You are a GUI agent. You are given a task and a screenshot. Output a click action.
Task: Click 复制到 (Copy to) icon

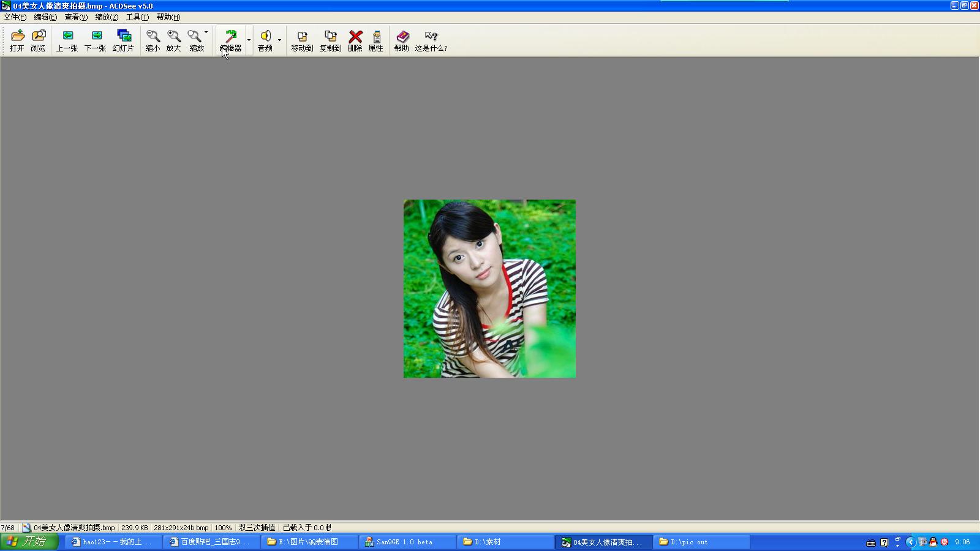click(331, 40)
